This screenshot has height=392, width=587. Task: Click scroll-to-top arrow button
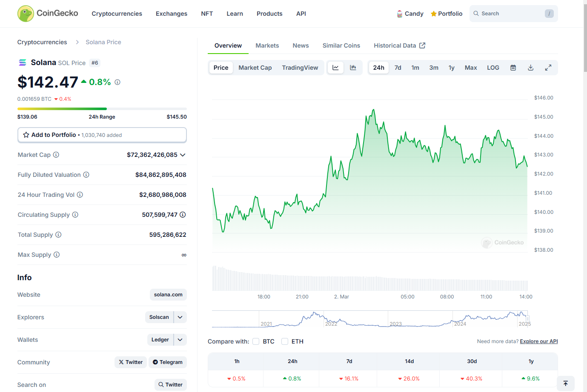[x=566, y=383]
